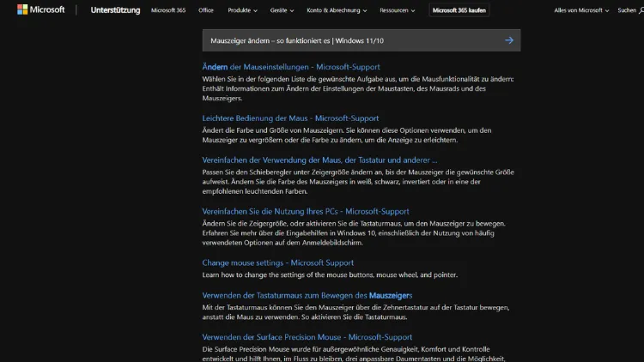Expand the Konto & Abrechnung dropdown
644x362 pixels.
click(x=337, y=10)
